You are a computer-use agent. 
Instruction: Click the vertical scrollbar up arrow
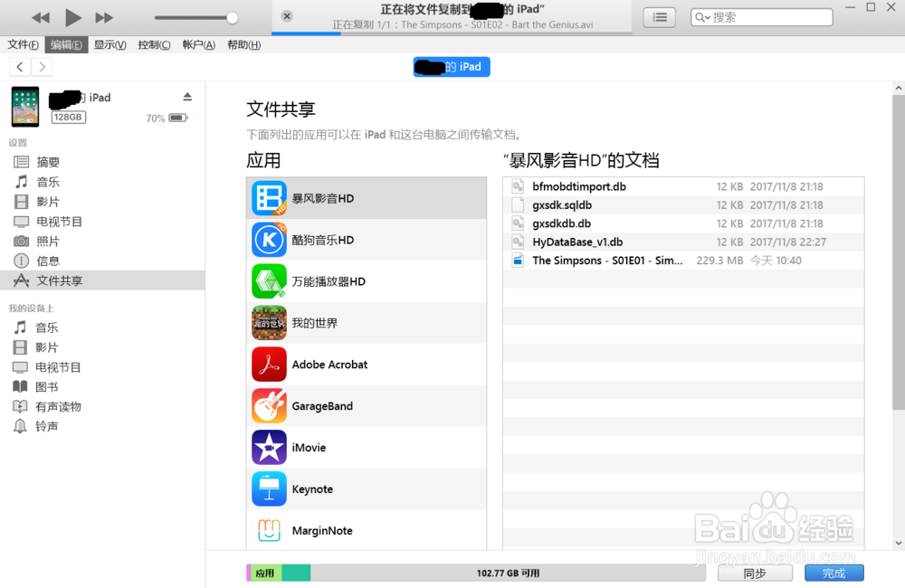[899, 88]
